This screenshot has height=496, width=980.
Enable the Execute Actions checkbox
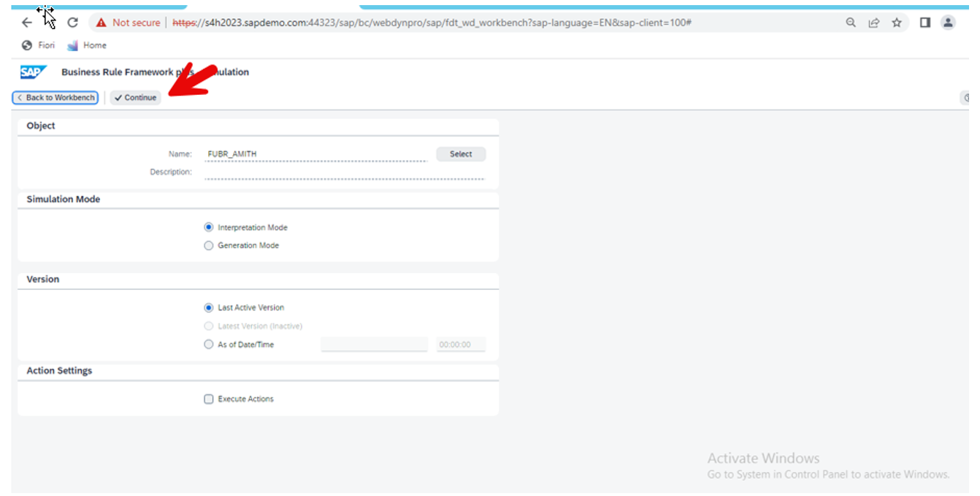coord(209,399)
